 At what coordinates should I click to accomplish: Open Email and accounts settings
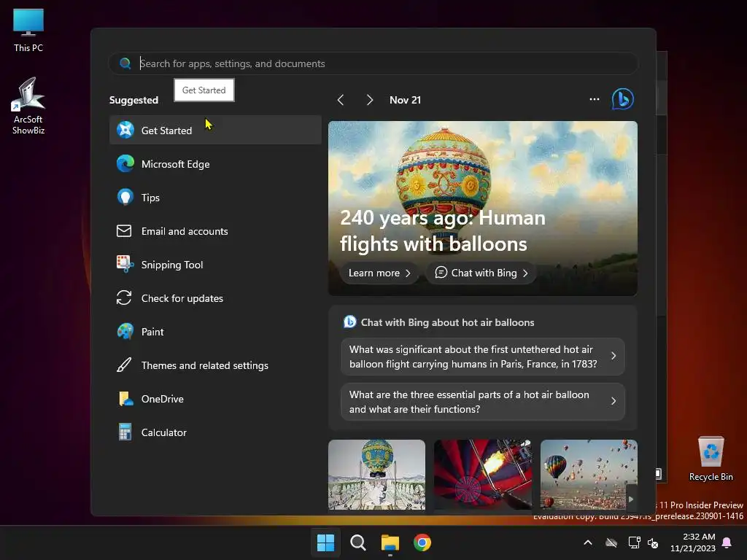[215, 231]
